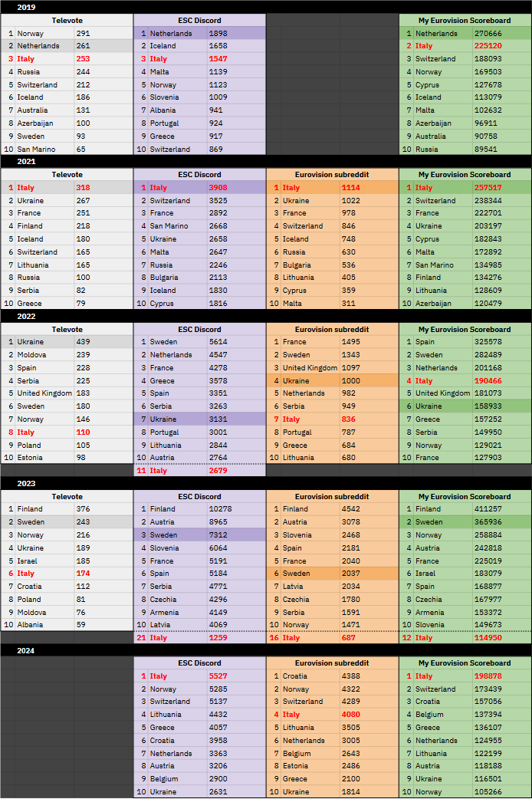532x799 pixels.
Task: Click Italy 257517 in 2021 My Eurovision Scoreboard
Action: (x=465, y=188)
